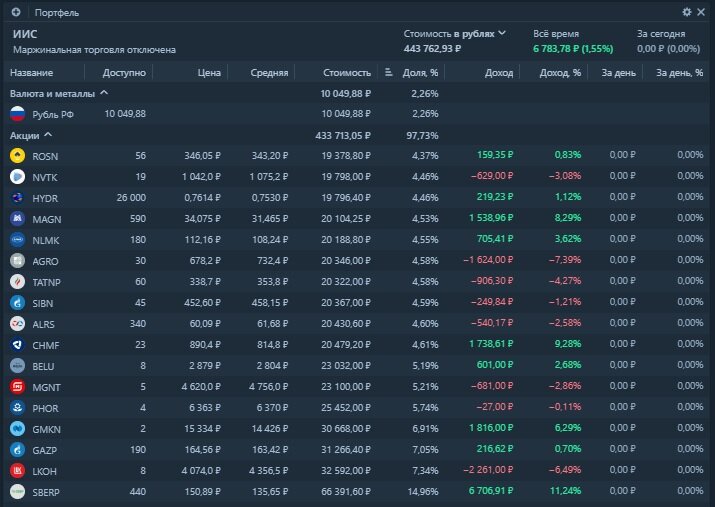The image size is (715, 507).
Task: Select the Рубль РФ row name
Action: [x=53, y=114]
